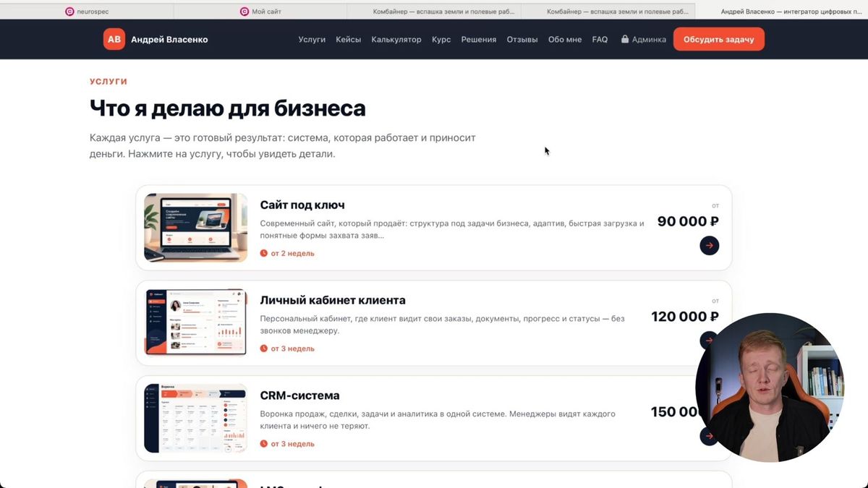The height and width of the screenshot is (488, 868).
Task: Click the lock icon next to Админка
Action: [x=625, y=40]
